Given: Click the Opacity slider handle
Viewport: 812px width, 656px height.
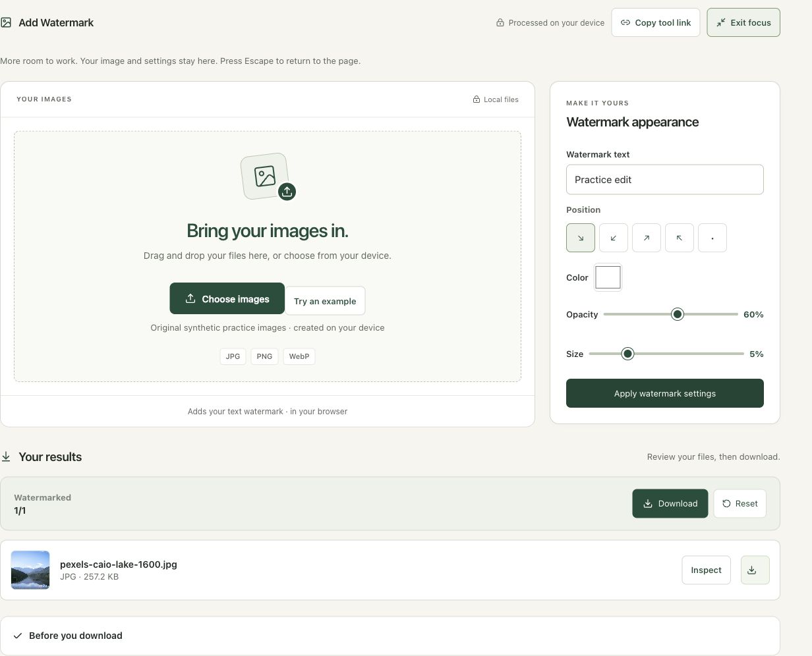Looking at the screenshot, I should (x=678, y=314).
